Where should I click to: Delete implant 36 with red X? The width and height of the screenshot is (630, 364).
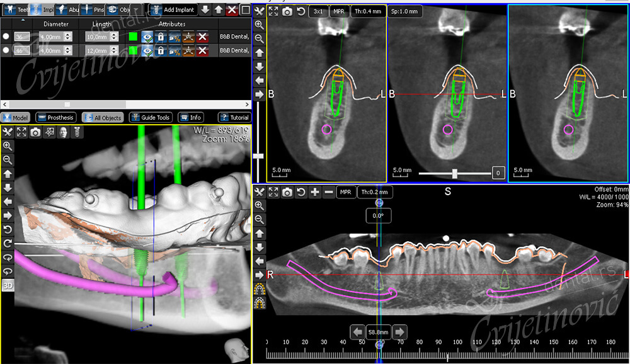202,37
